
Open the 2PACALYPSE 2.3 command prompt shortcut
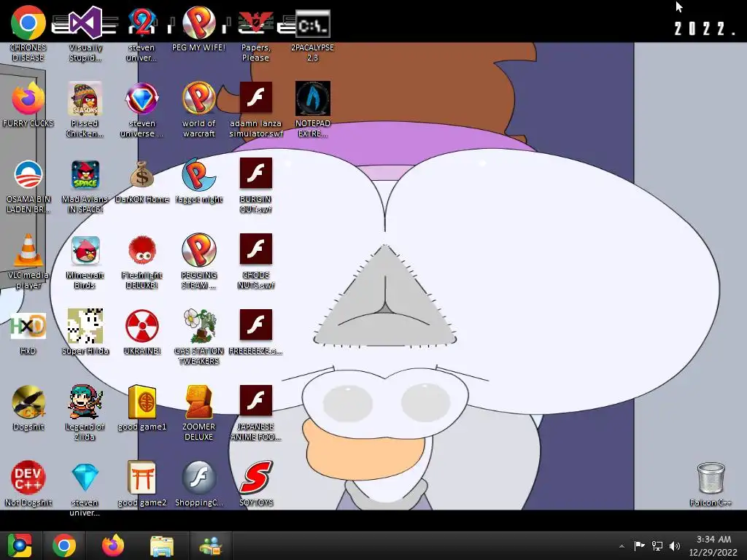(312, 23)
